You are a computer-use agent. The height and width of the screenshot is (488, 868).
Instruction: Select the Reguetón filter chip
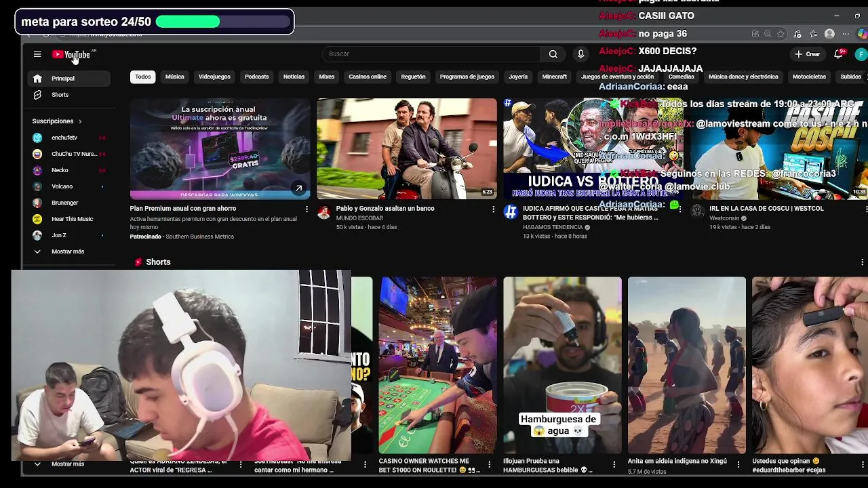[x=413, y=77]
